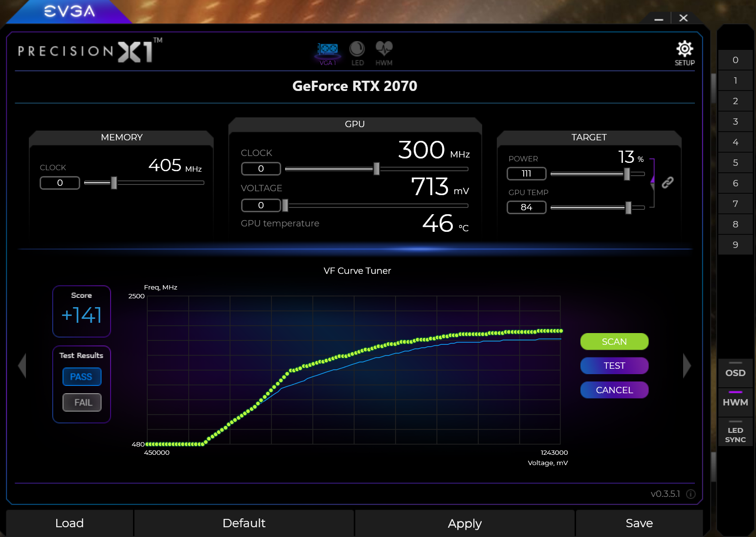This screenshot has height=537, width=756.
Task: Click the version v0.3.5.1 label
Action: 666,494
